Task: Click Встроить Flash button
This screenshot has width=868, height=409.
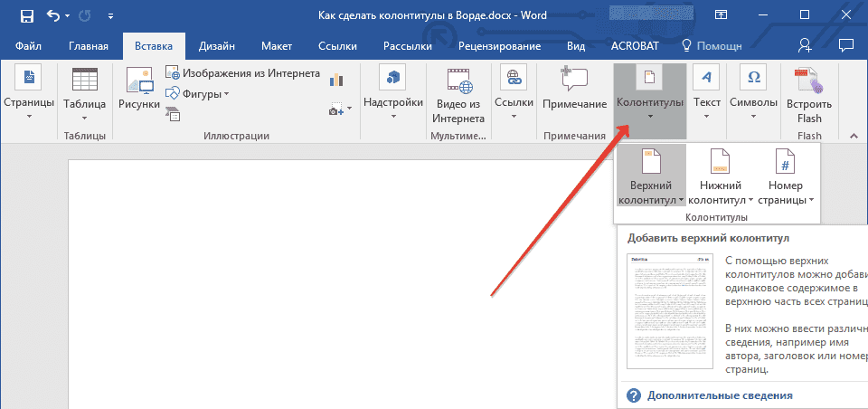Action: [809, 94]
